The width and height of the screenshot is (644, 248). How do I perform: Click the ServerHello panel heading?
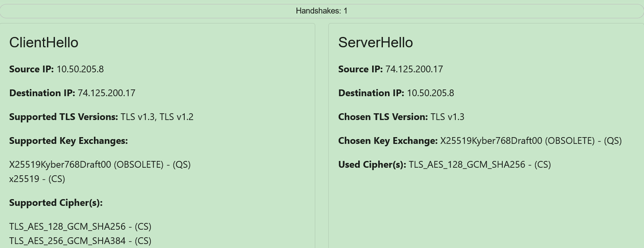[375, 43]
